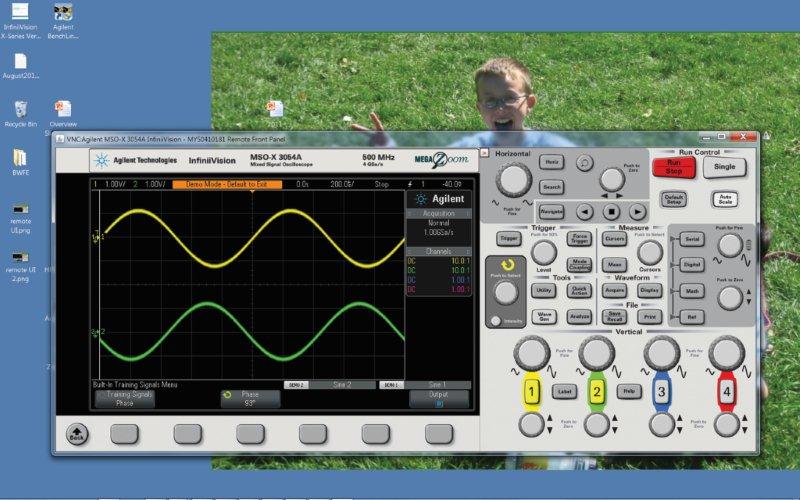
Task: Toggle the Digital channels button
Action: coord(692,265)
